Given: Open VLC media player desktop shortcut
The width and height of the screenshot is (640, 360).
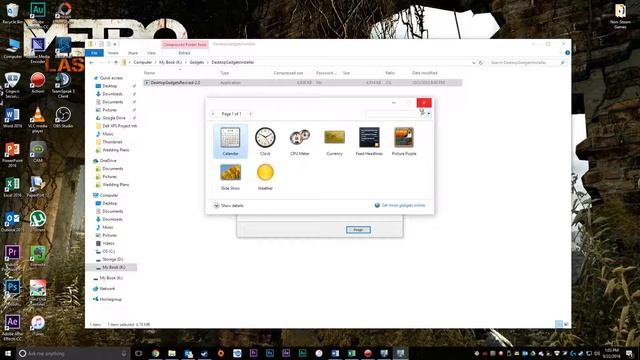Looking at the screenshot, I should [38, 119].
